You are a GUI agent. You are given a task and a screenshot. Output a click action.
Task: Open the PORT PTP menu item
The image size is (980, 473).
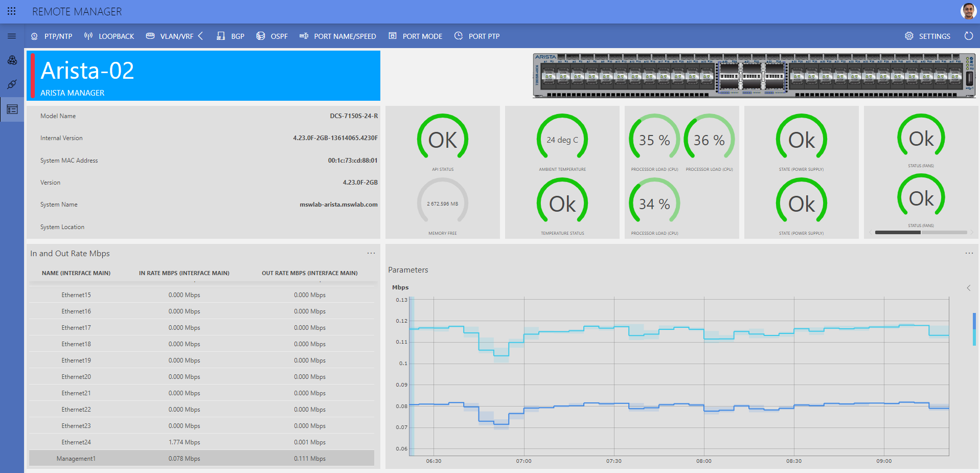point(477,36)
